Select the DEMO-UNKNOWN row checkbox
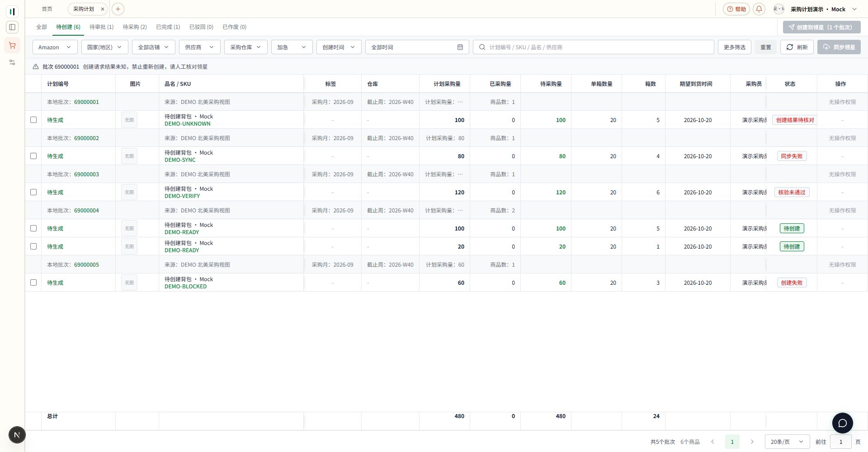This screenshot has width=868, height=452. pos(33,120)
